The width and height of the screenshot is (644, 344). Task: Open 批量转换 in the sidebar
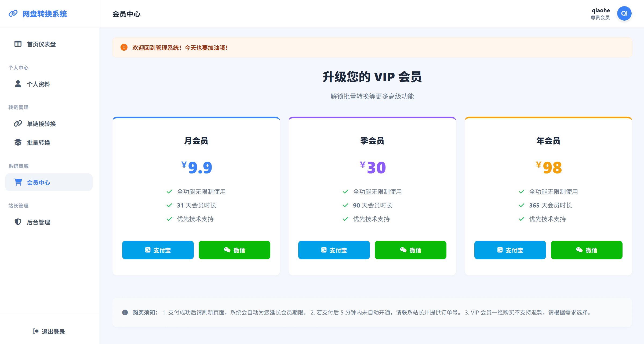coord(38,142)
